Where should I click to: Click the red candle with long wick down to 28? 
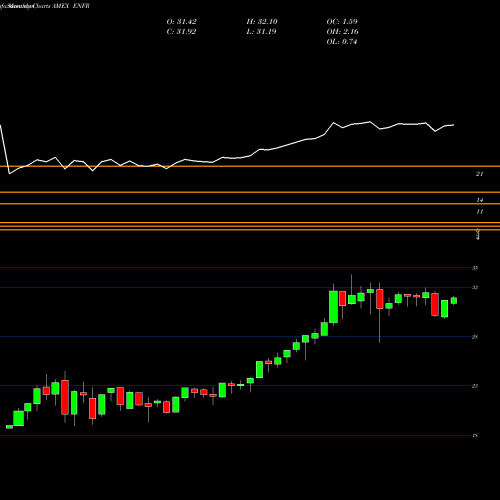(380, 299)
